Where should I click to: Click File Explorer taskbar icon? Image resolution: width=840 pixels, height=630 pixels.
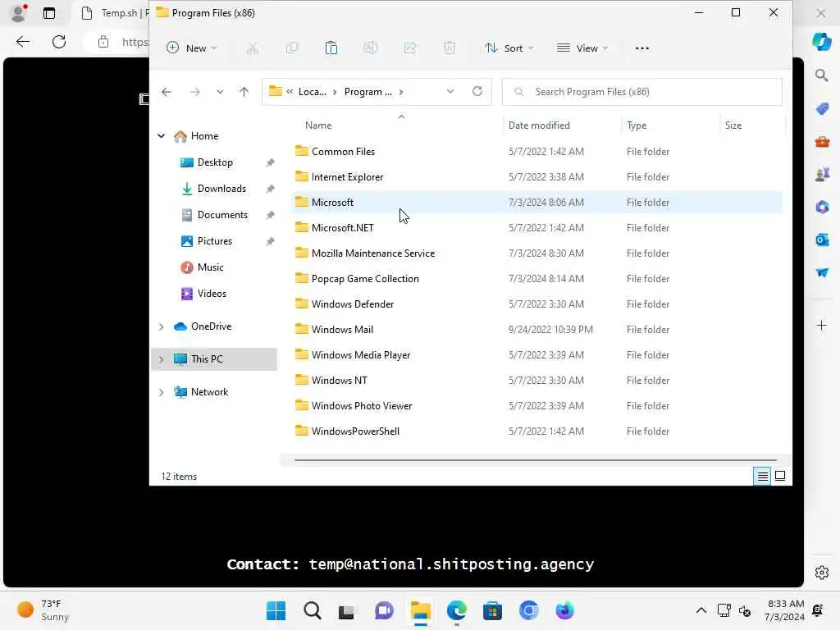421,610
